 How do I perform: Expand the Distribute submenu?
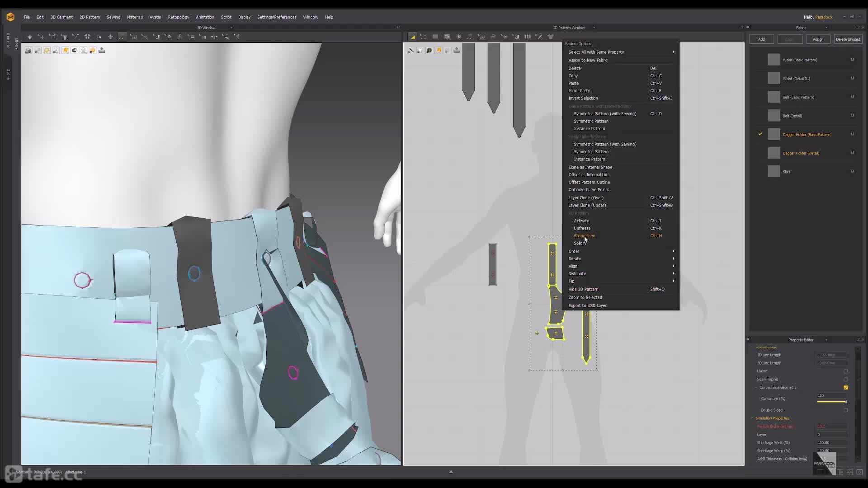pyautogui.click(x=620, y=274)
